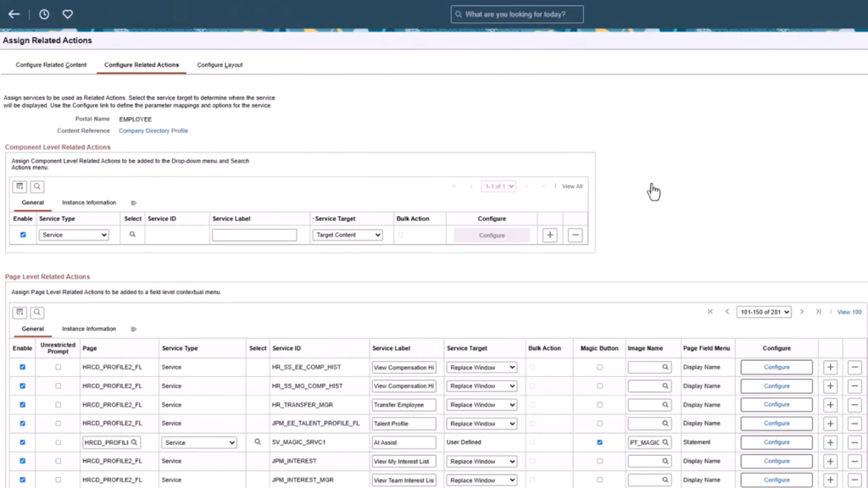Open Instance Information tab in Component Level grid
Screen dimensions: 868x488
tap(89, 202)
